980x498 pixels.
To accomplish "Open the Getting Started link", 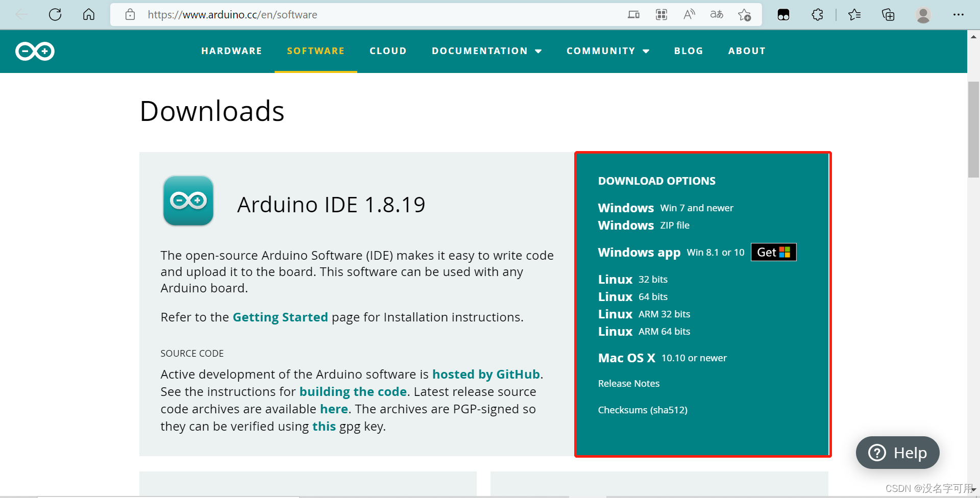I will pyautogui.click(x=280, y=317).
